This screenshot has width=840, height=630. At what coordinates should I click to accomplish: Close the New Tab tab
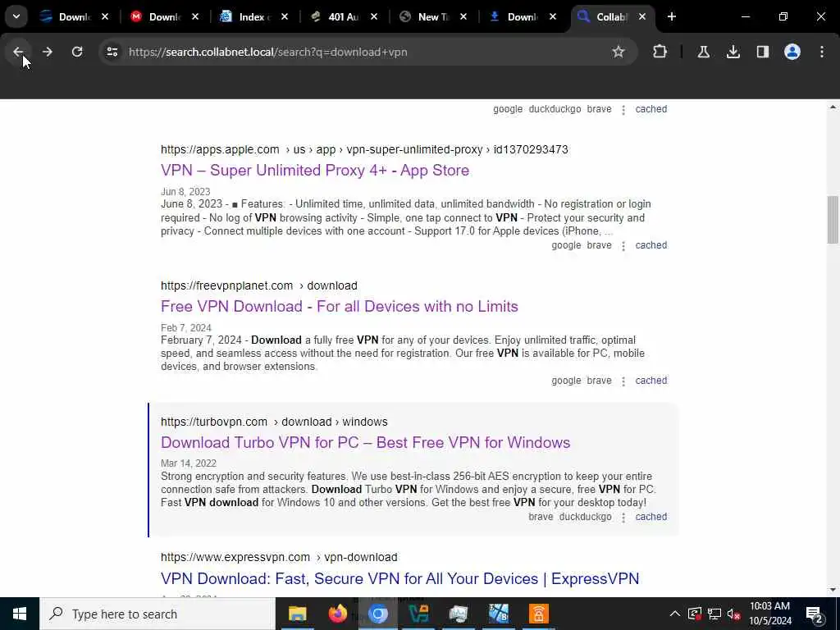coord(463,17)
